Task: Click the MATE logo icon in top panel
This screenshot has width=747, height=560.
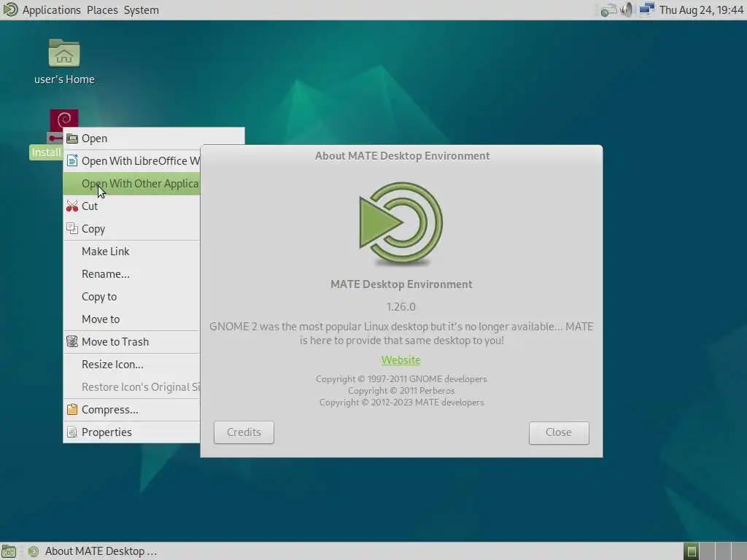Action: (x=10, y=9)
